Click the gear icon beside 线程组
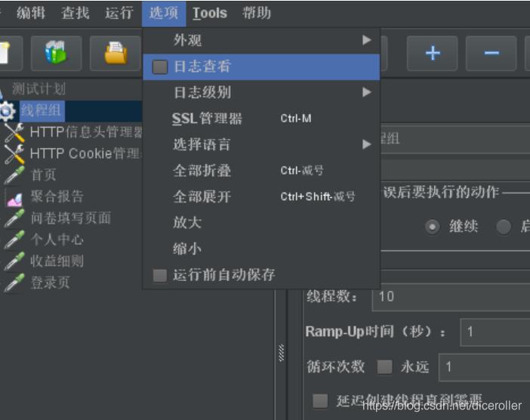This screenshot has height=420, width=530. [x=7, y=111]
